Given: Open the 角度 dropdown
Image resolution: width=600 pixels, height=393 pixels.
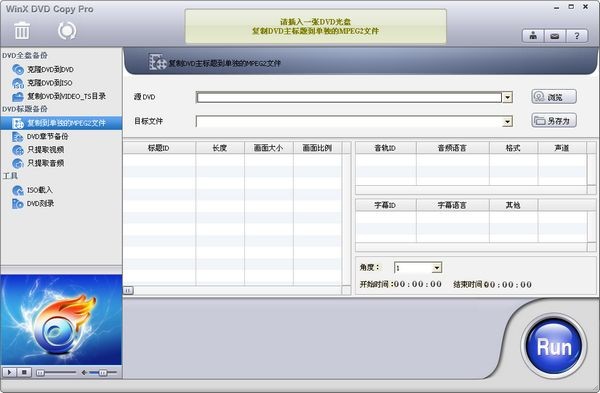Looking at the screenshot, I should point(437,268).
